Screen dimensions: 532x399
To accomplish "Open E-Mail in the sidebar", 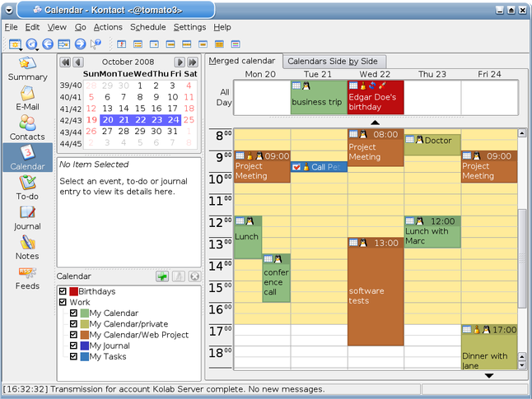I will (27, 98).
